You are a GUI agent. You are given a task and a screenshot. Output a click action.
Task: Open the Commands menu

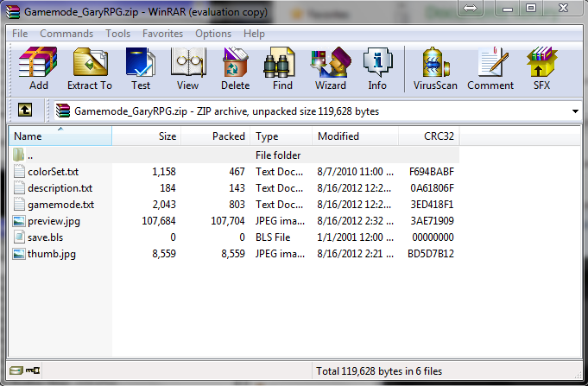66,34
